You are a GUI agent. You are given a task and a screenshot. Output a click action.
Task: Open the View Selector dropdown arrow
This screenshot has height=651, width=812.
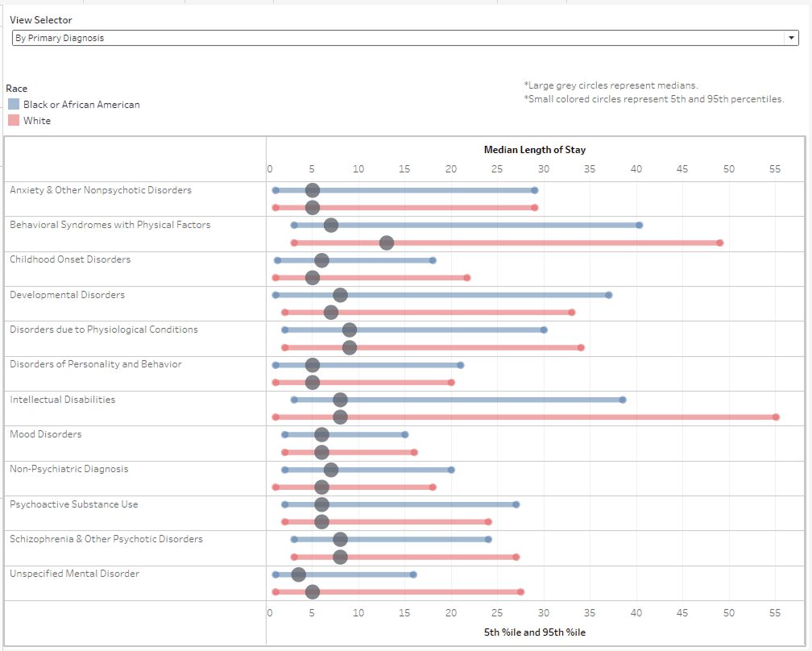click(x=791, y=38)
